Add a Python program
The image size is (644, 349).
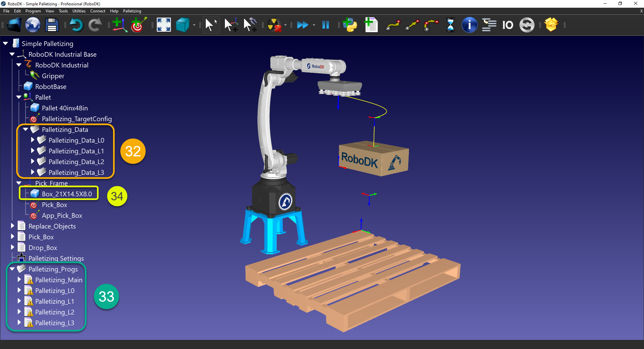[350, 24]
